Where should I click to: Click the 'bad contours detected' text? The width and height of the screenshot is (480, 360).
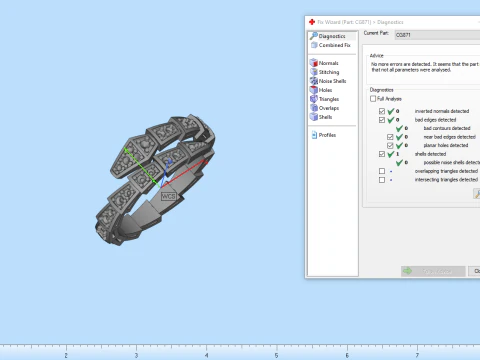click(447, 128)
